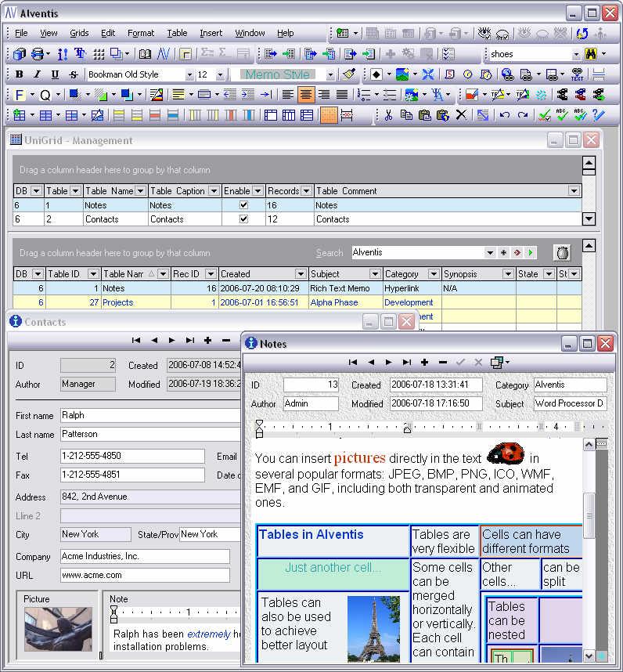This screenshot has width=623, height=672.
Task: Toggle italic formatting
Action: click(38, 74)
